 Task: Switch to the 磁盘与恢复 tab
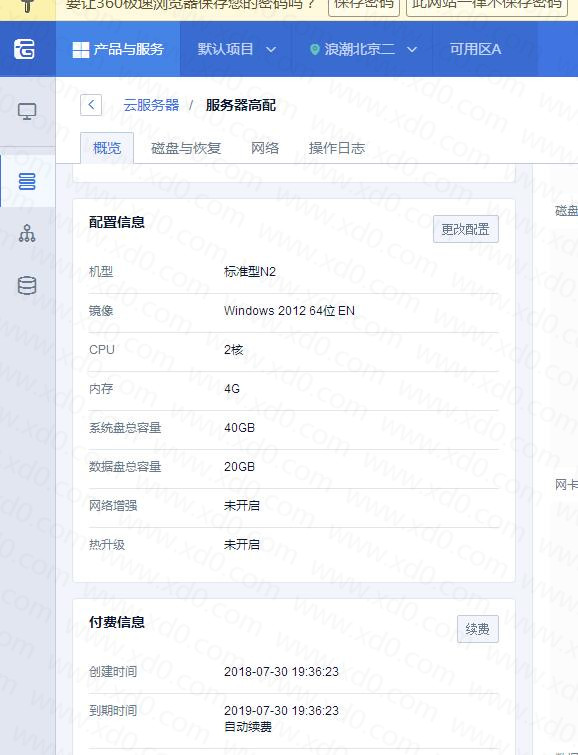[x=186, y=148]
